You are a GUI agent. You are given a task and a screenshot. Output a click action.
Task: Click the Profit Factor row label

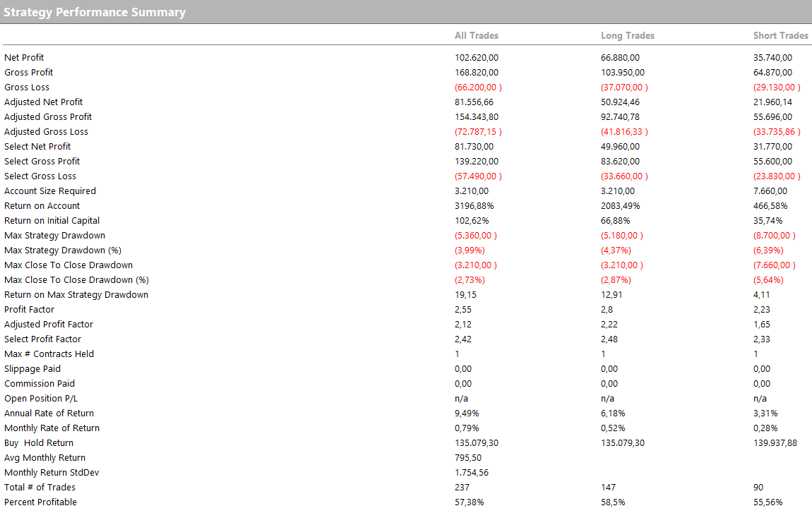pos(29,310)
